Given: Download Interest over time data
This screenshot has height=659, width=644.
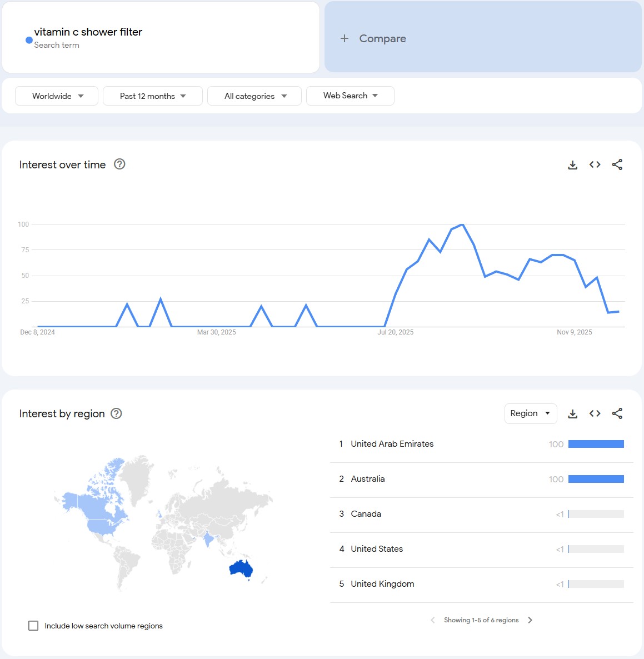Looking at the screenshot, I should pos(572,165).
